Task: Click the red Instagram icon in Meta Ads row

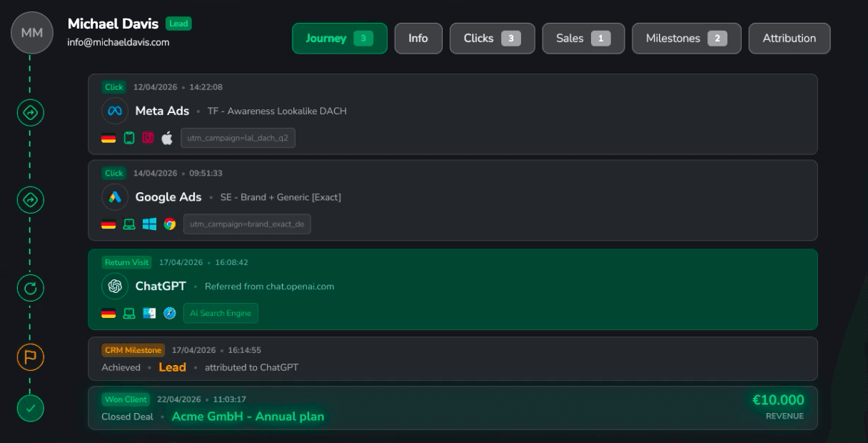Action: pos(148,138)
